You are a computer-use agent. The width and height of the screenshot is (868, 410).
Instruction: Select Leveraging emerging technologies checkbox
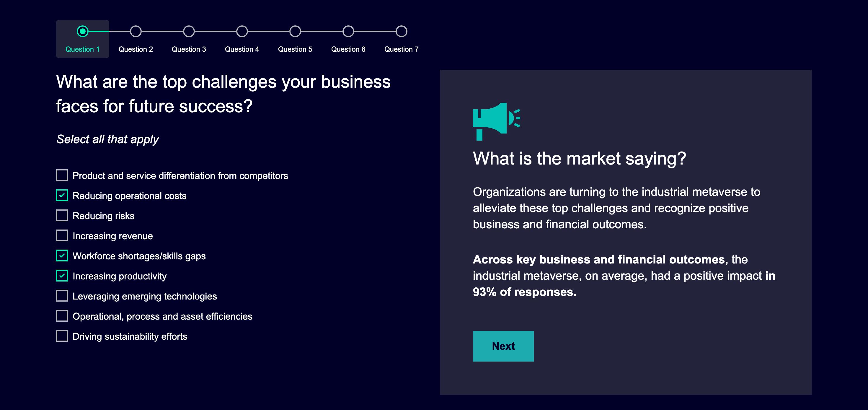point(62,296)
